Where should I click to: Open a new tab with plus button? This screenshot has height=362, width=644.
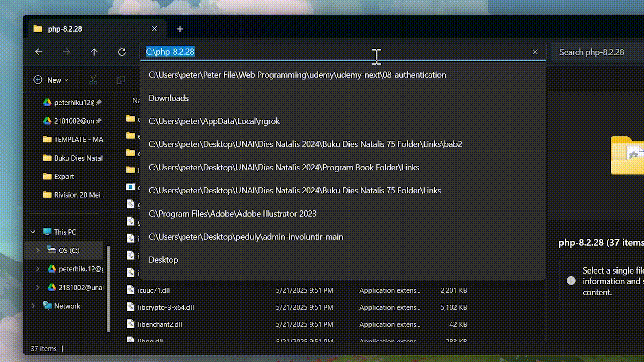coord(180,29)
